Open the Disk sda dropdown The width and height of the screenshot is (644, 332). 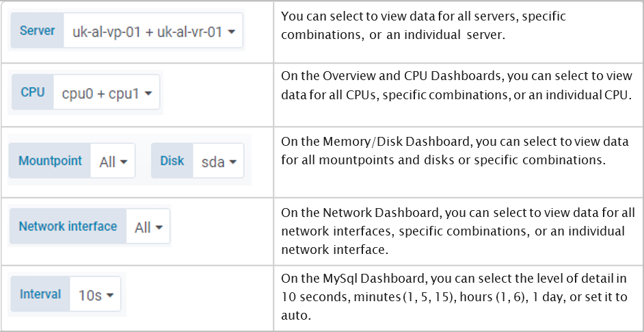(x=218, y=162)
